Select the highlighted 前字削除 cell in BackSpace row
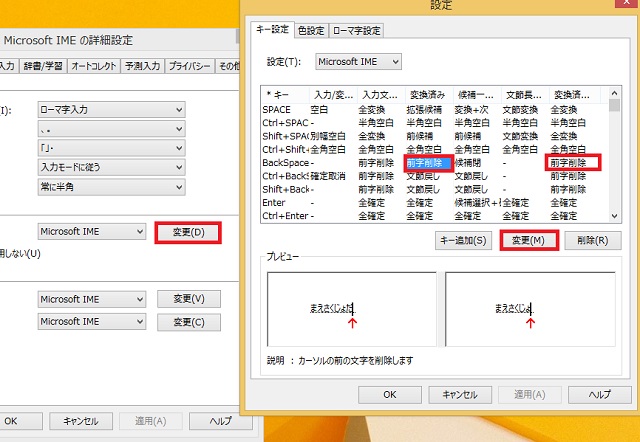The width and height of the screenshot is (640, 442). point(429,162)
